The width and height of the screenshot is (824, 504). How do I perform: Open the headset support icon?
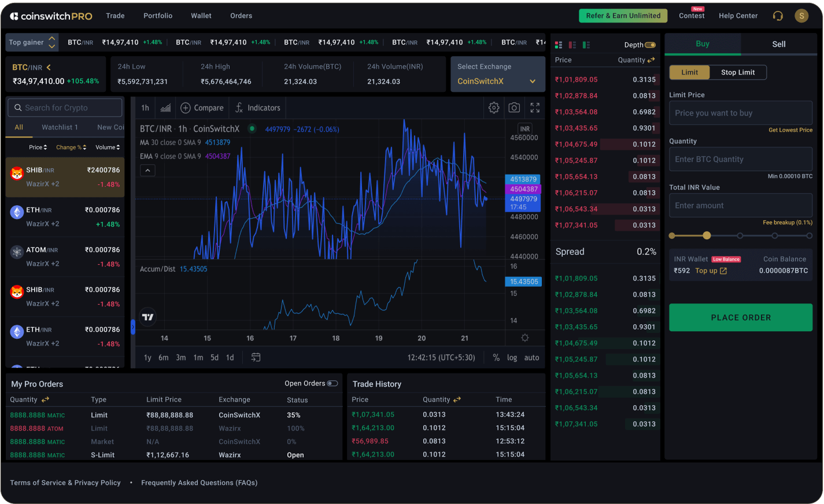[778, 16]
